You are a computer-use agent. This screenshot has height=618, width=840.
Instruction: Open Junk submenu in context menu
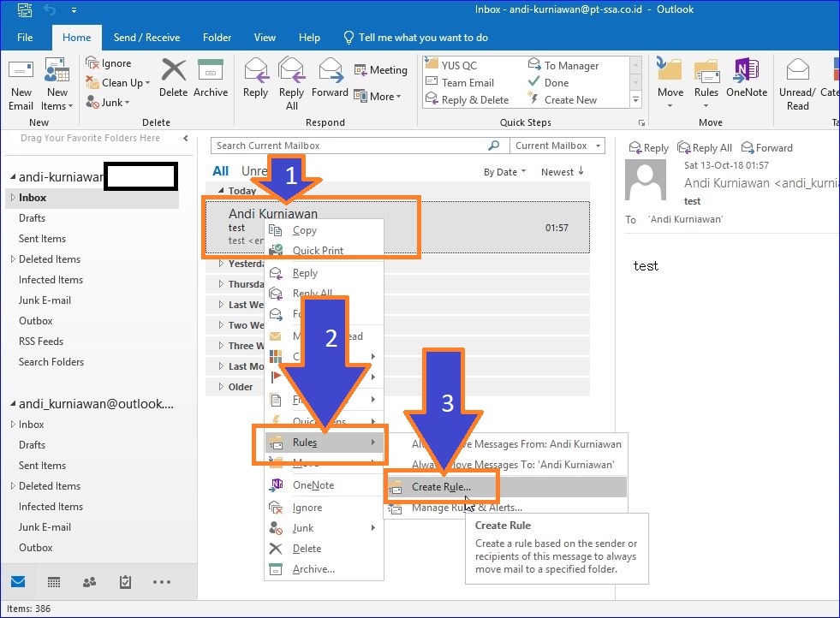pyautogui.click(x=325, y=528)
